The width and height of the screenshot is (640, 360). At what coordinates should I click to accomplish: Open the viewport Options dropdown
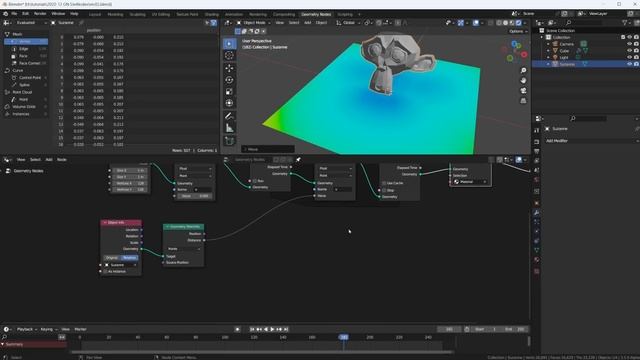tap(518, 31)
